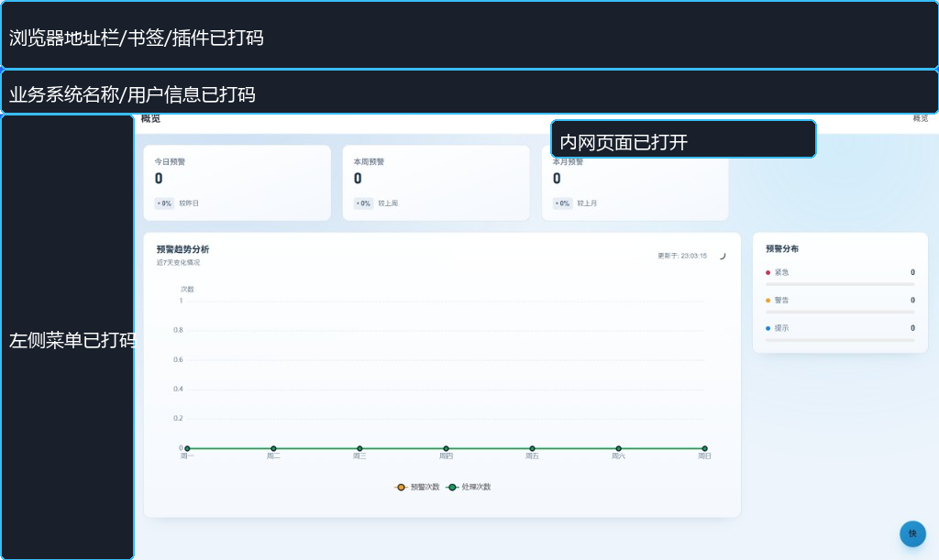This screenshot has height=560, width=939.
Task: Click the 0% badge beside 较昨日
Action: [x=164, y=203]
